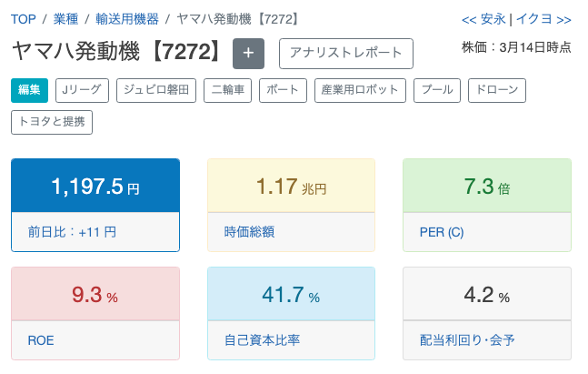Select the 産業用ロボット tag
This screenshot has height=374, width=588.
coord(360,90)
